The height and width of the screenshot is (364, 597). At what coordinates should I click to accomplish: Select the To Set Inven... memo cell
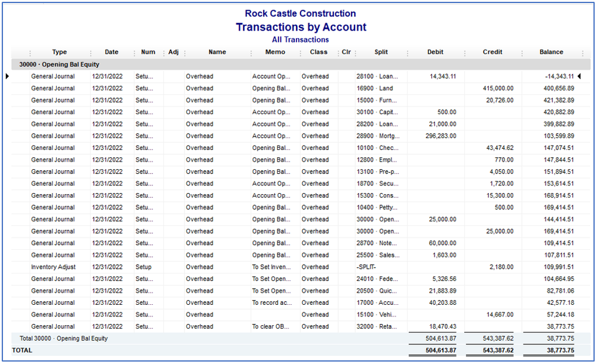click(x=271, y=267)
